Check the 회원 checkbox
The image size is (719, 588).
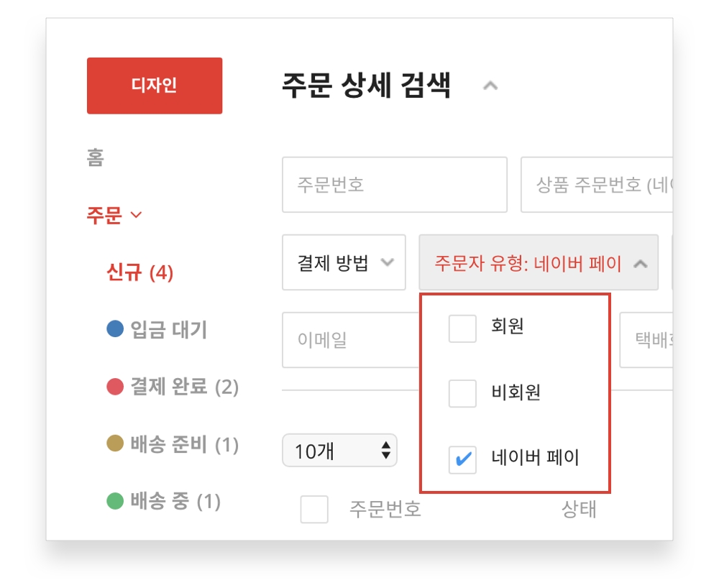[x=462, y=329]
